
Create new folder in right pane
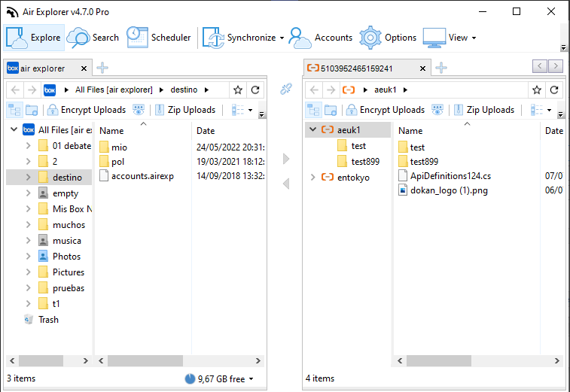pyautogui.click(x=331, y=110)
